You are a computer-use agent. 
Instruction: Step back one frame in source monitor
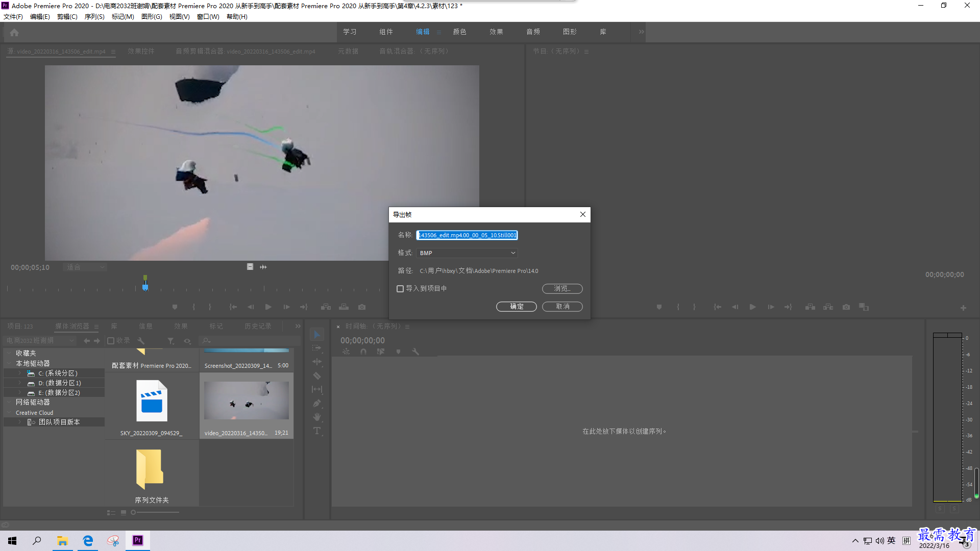click(251, 307)
